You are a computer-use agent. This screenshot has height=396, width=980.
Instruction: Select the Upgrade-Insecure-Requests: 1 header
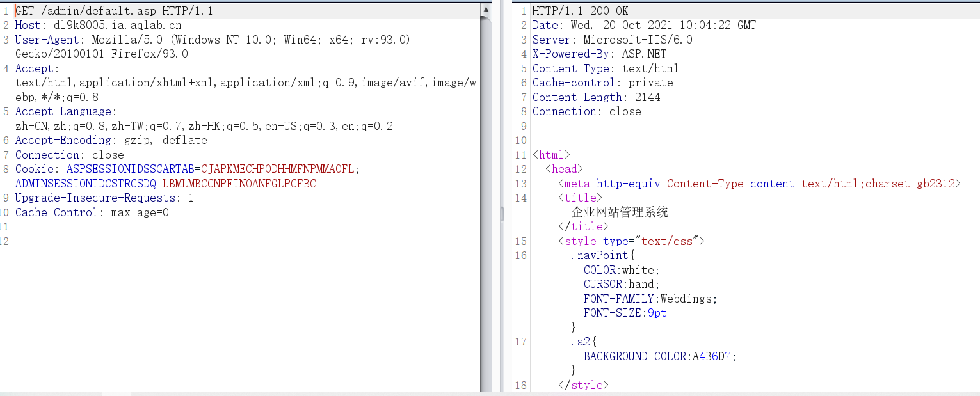tap(104, 198)
